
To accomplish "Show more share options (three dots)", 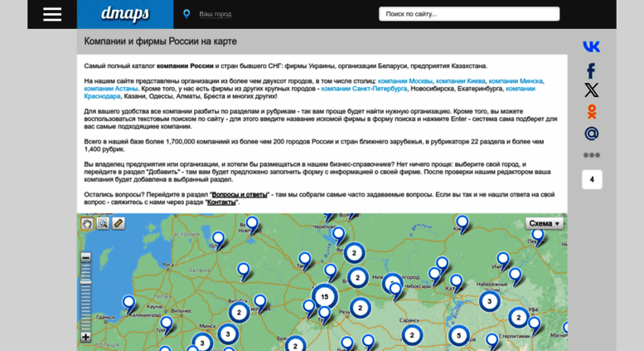I will click(x=592, y=155).
